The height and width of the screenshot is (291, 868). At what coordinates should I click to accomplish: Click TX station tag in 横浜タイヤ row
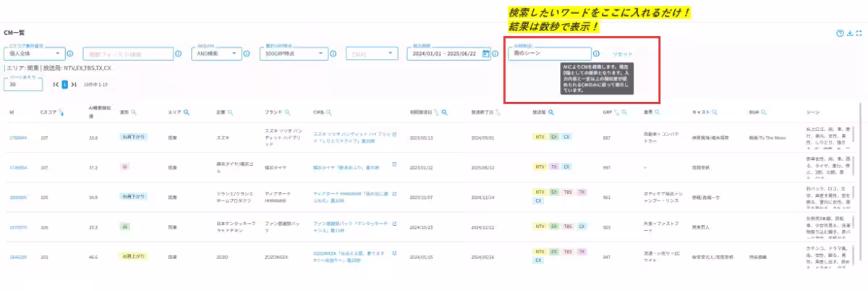point(553,166)
